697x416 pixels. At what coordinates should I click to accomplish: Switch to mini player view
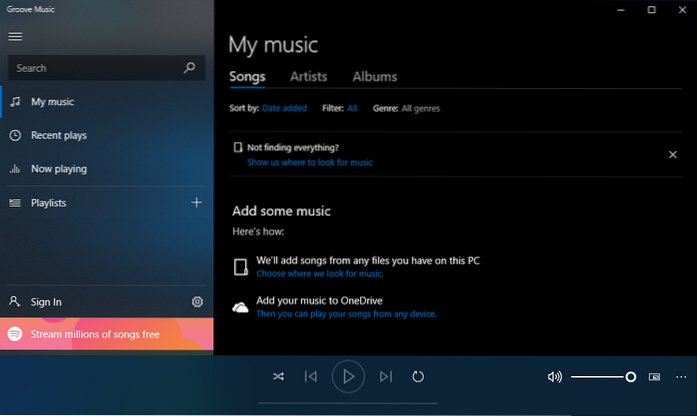[x=655, y=377]
